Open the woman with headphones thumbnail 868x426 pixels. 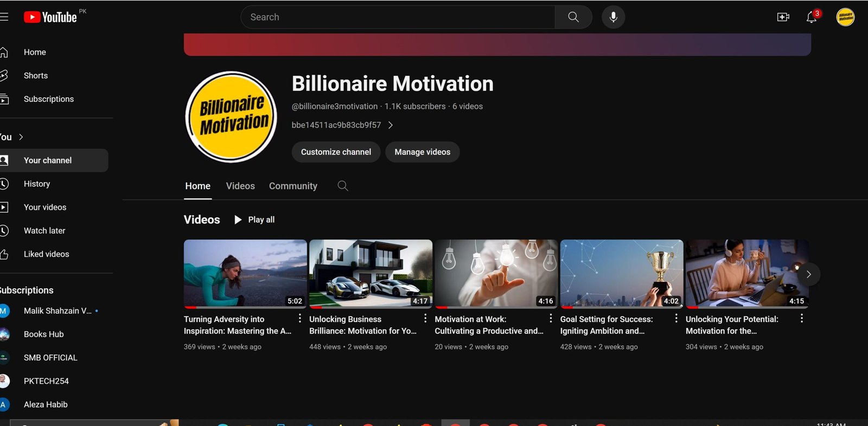[x=747, y=274]
